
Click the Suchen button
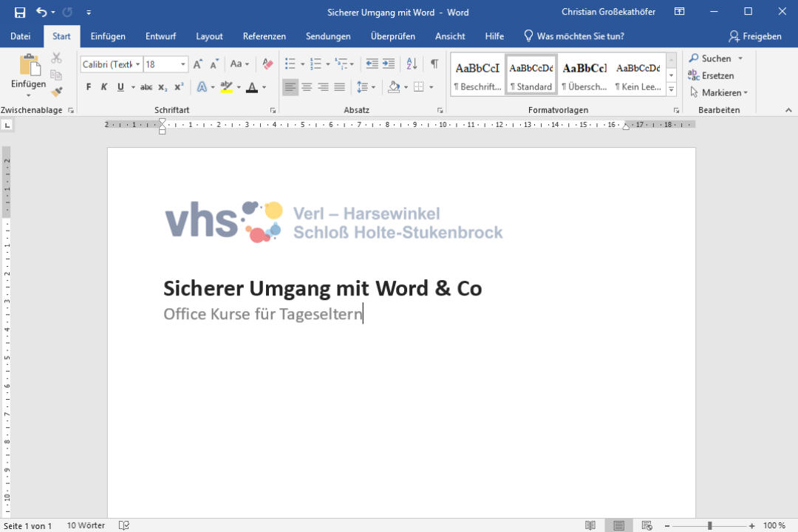point(711,58)
